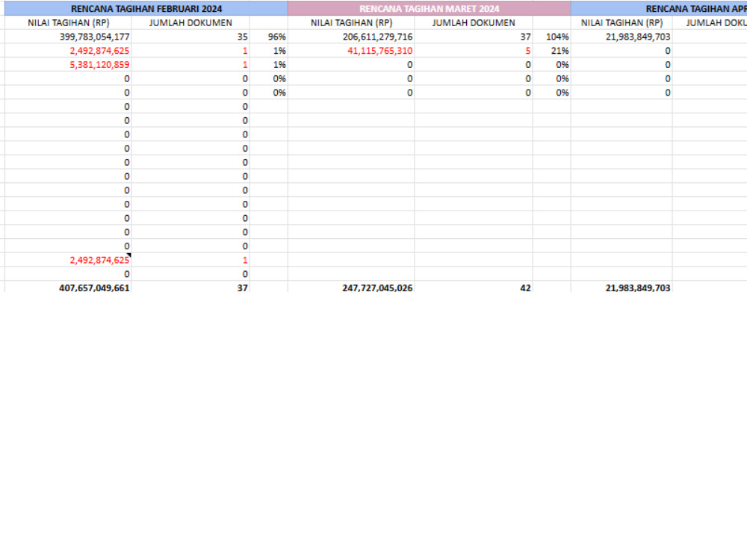
Task: Select red cell 5,381,120,859
Action: [68, 65]
